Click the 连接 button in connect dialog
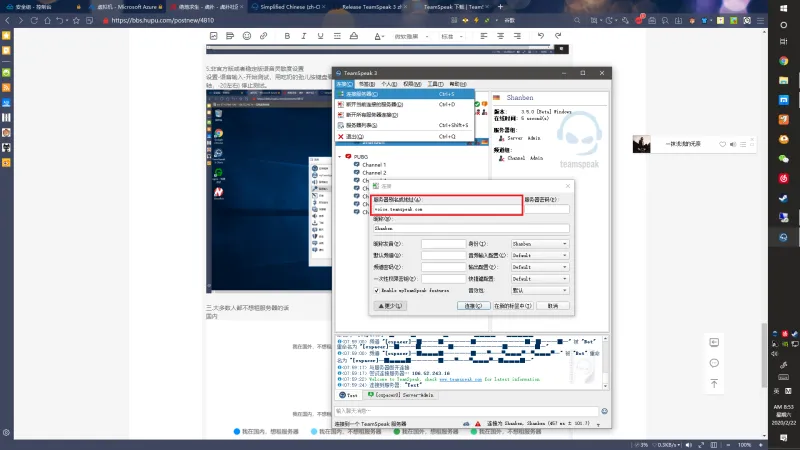 pyautogui.click(x=473, y=306)
